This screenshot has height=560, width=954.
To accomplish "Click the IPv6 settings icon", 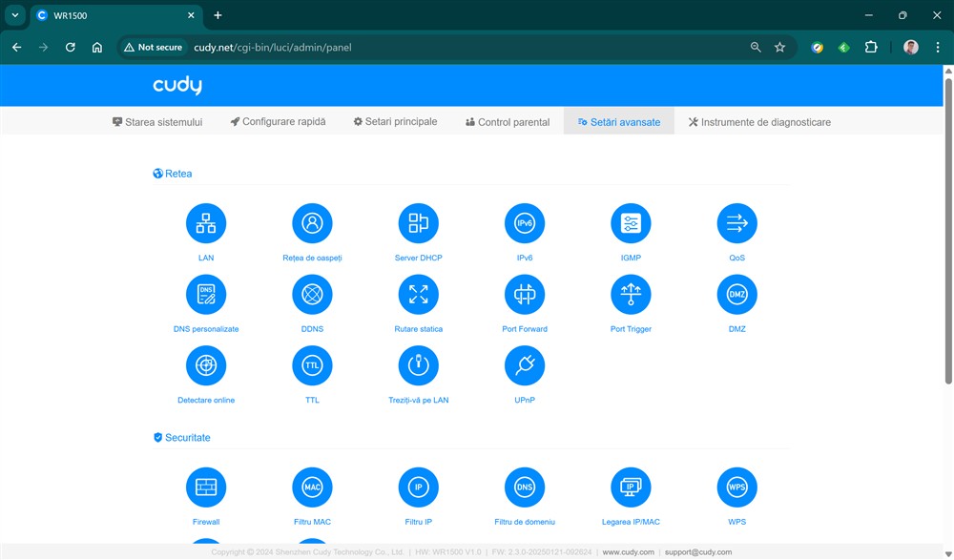I will pos(525,224).
